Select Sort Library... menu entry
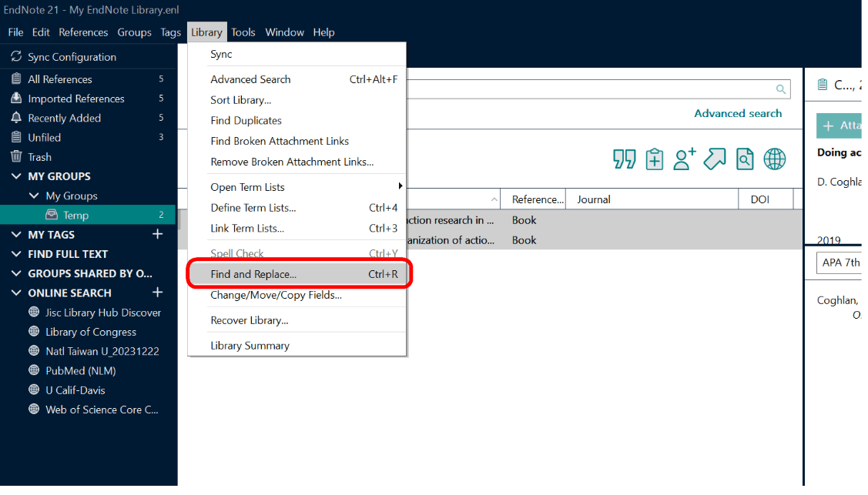This screenshot has width=868, height=495. click(x=297, y=100)
